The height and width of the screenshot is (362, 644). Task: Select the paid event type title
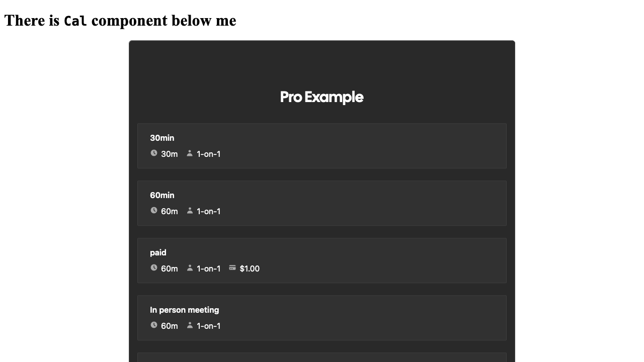pyautogui.click(x=158, y=252)
